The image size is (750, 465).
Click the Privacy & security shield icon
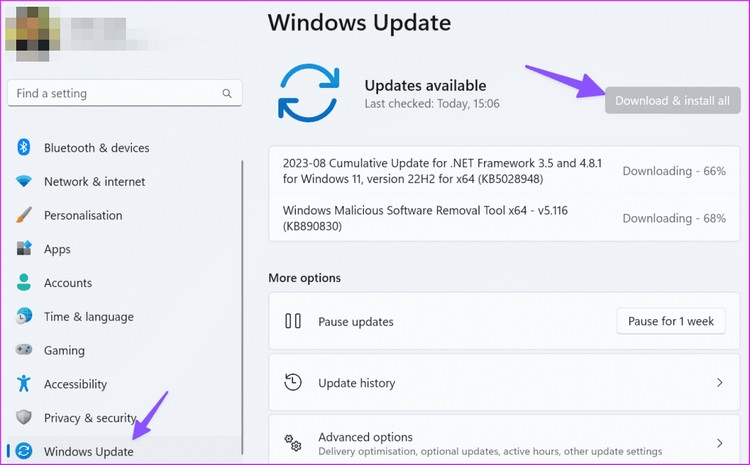pyautogui.click(x=23, y=417)
